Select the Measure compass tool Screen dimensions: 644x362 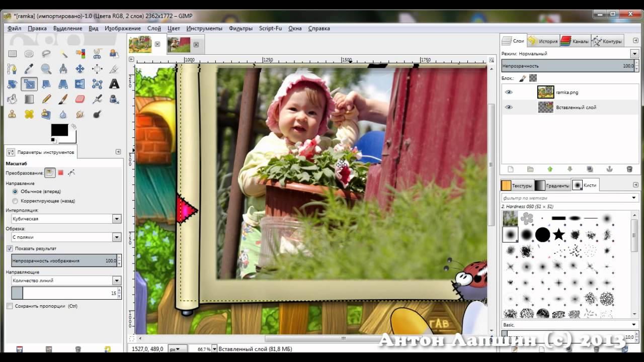(63, 69)
